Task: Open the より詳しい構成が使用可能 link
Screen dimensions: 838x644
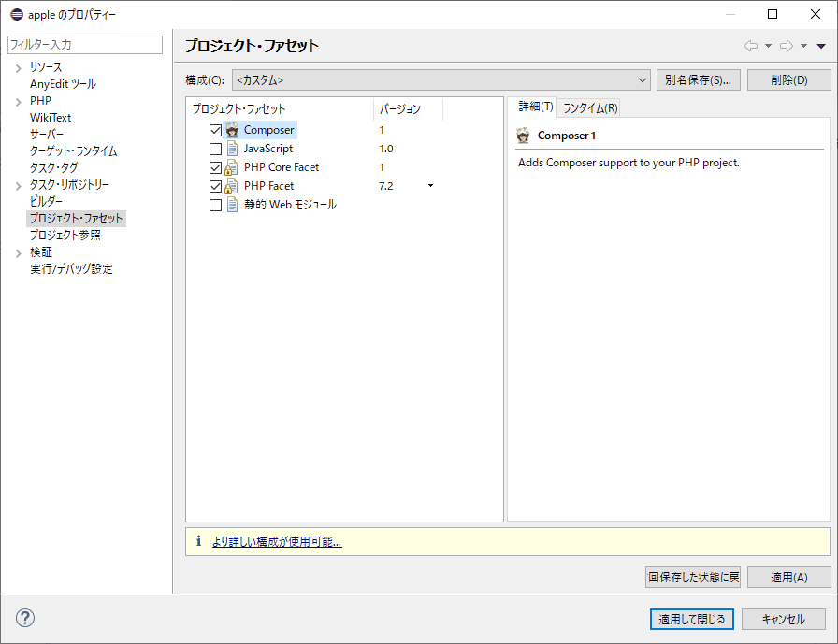Action: pyautogui.click(x=276, y=541)
